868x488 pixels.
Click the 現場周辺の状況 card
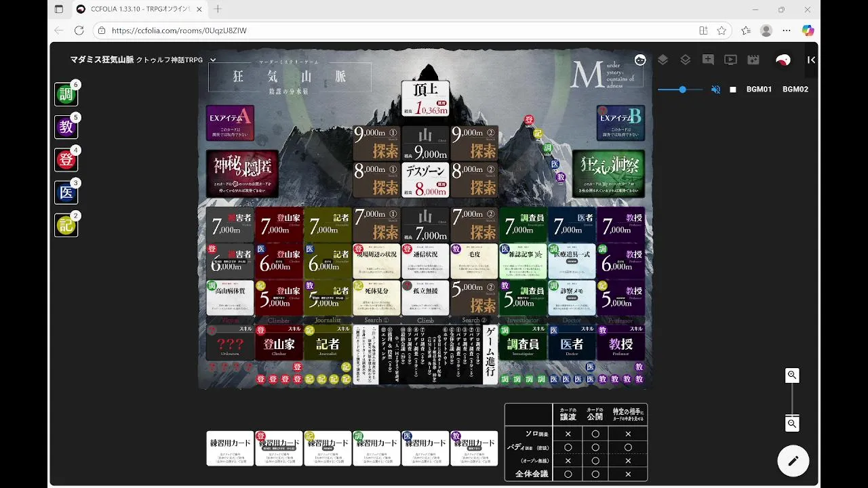click(376, 262)
